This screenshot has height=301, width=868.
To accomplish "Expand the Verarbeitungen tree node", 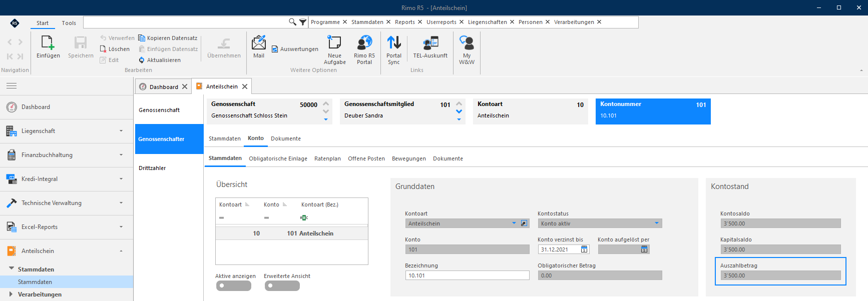I will coord(11,294).
